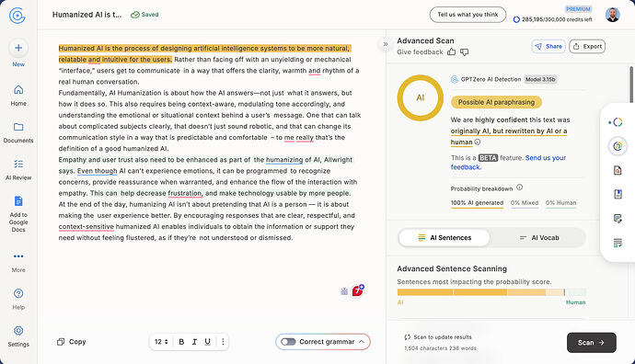Click the underlined word 'frustration,'
The width and height of the screenshot is (635, 364).
[185, 193]
